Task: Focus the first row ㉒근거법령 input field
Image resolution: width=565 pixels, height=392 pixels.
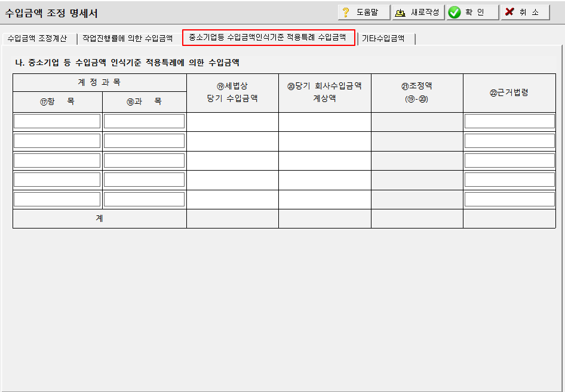Action: (x=509, y=121)
